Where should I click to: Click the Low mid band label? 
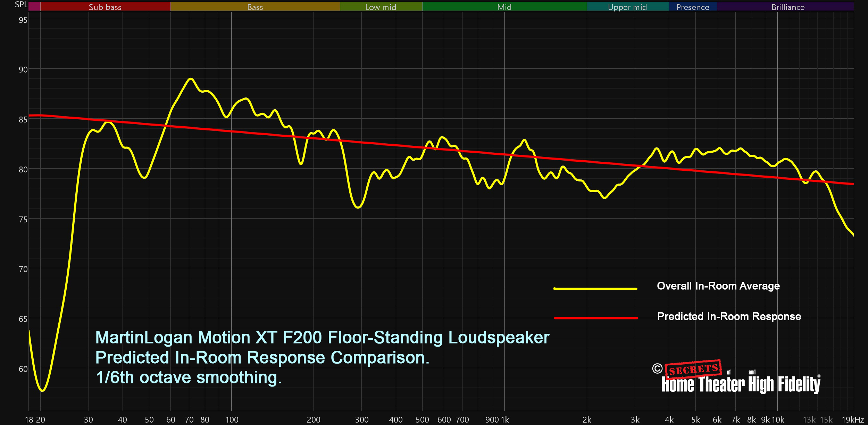point(381,7)
